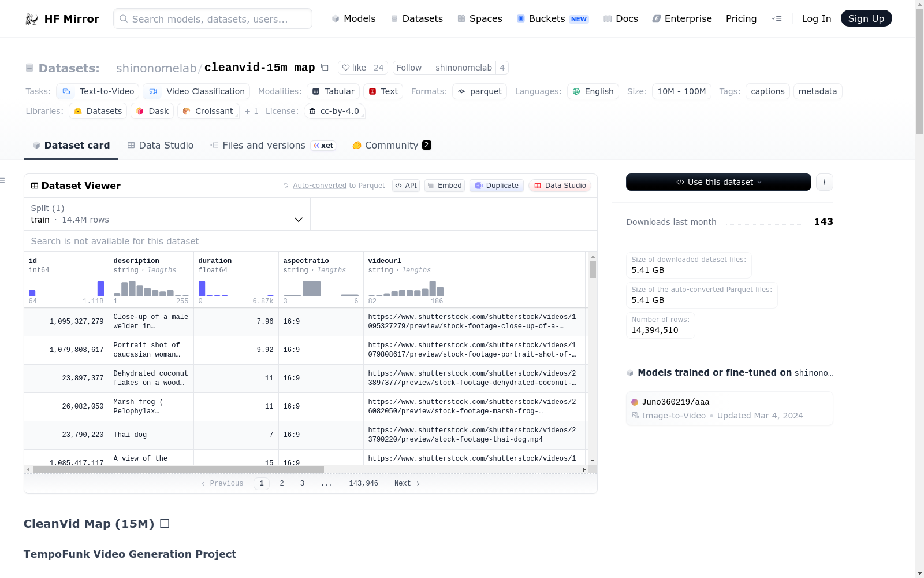Image resolution: width=924 pixels, height=578 pixels.
Task: Click the Embed button in Dataset Viewer
Action: [445, 186]
